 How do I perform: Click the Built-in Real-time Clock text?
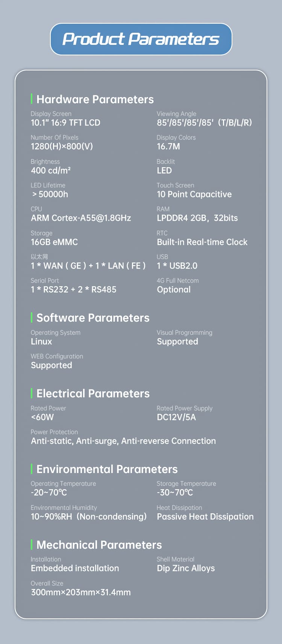point(202,242)
